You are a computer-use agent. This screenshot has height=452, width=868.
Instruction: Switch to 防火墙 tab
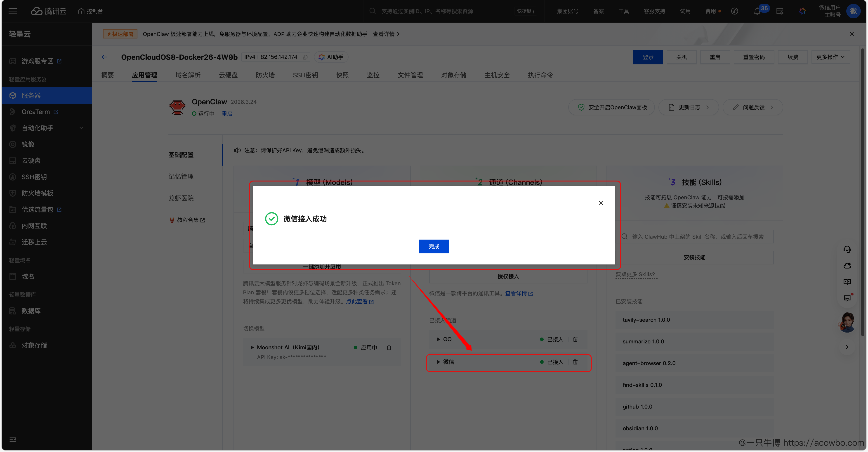(265, 75)
